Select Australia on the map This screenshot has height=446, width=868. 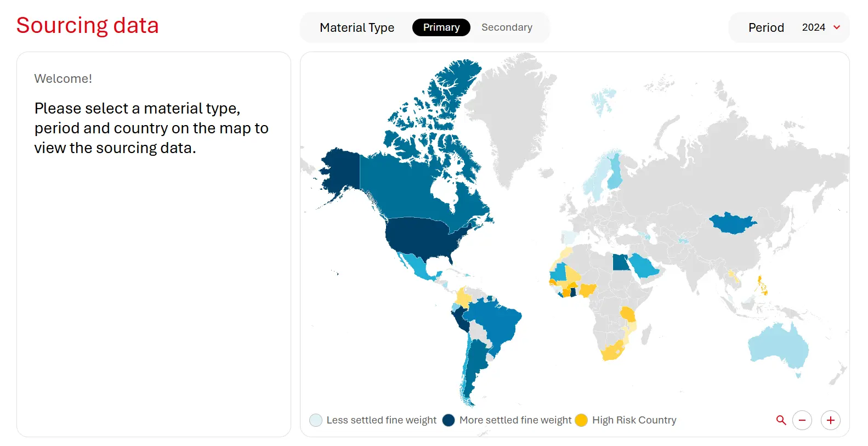click(x=779, y=346)
